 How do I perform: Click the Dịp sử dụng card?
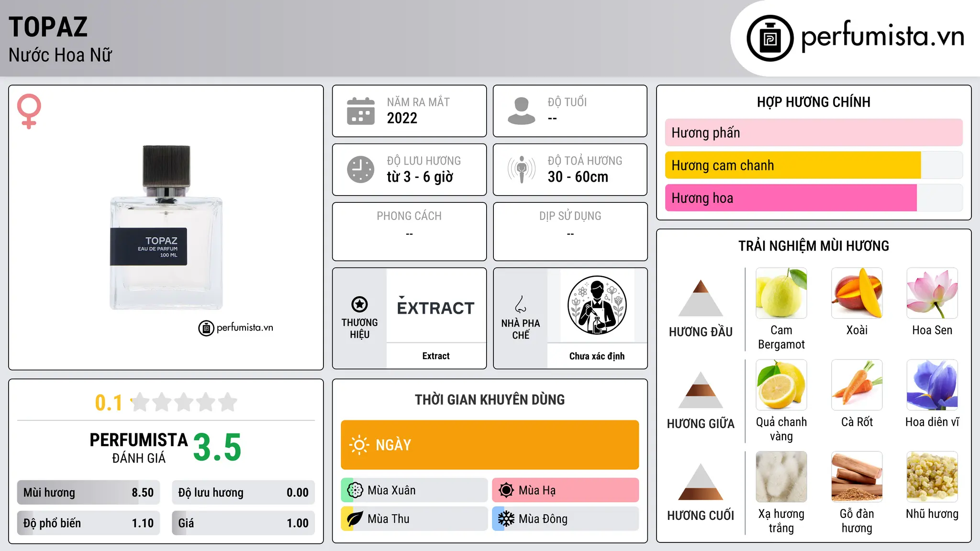coord(570,231)
